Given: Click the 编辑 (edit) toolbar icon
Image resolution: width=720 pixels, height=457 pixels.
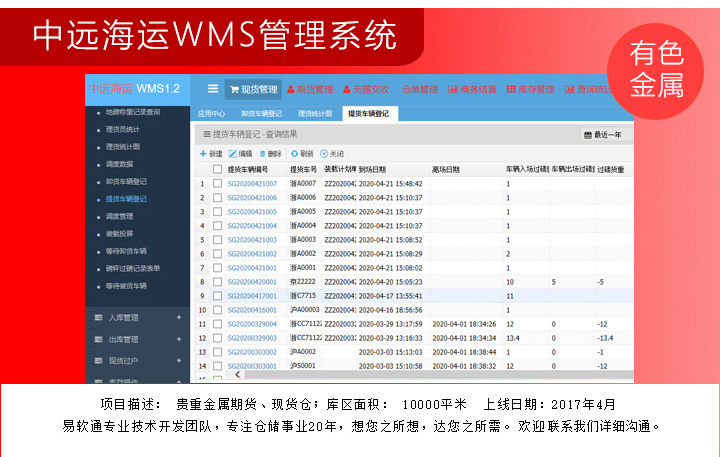Looking at the screenshot, I should click(x=233, y=154).
